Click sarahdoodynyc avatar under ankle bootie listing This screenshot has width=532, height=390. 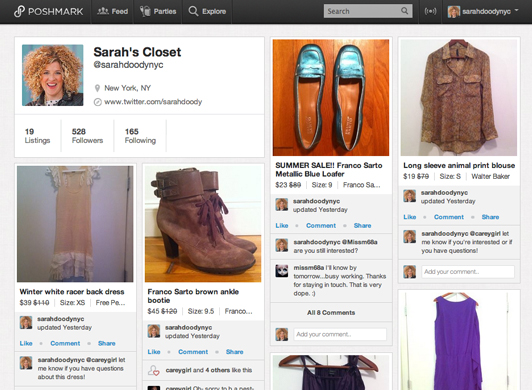coord(154,331)
